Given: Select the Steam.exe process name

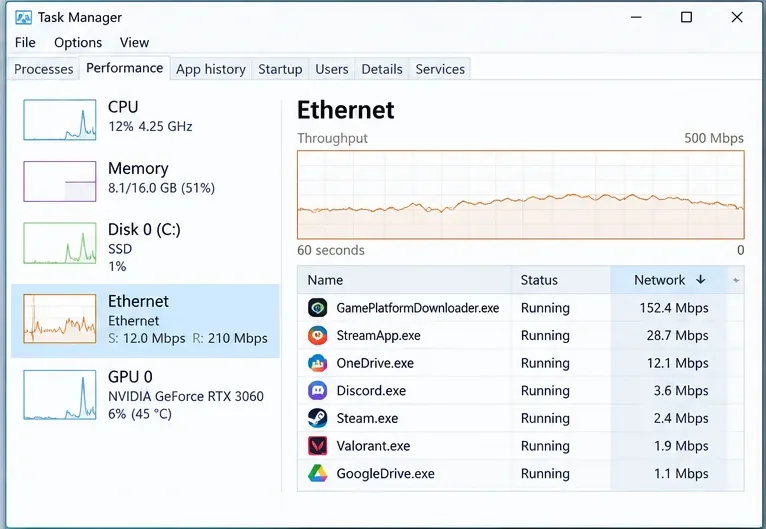Looking at the screenshot, I should (x=367, y=419).
